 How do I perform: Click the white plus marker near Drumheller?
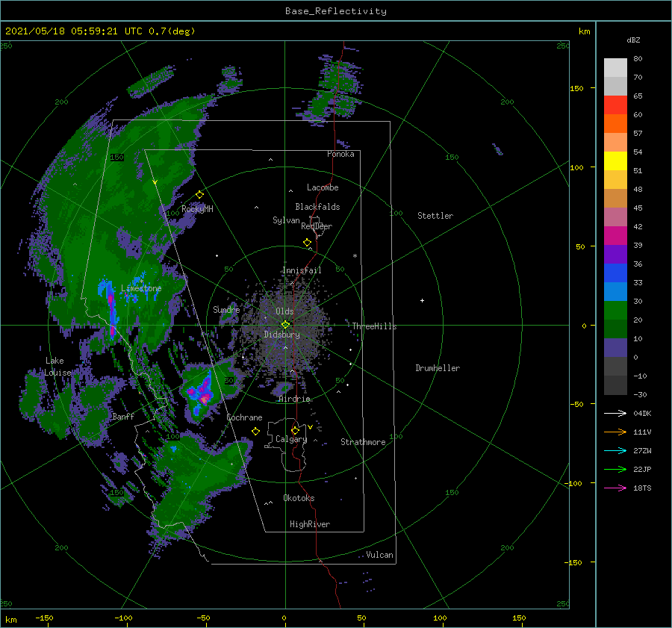[x=422, y=300]
